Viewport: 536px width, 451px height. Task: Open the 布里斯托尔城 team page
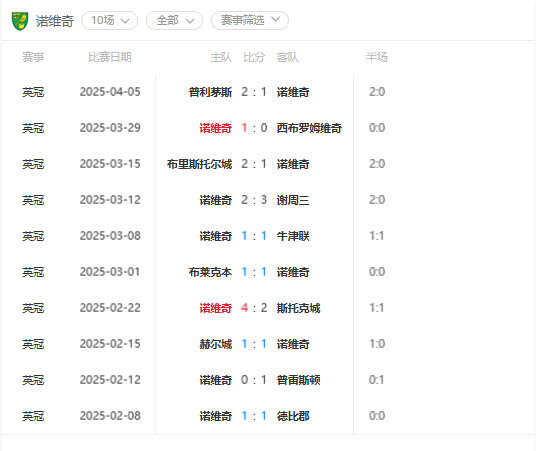[199, 164]
